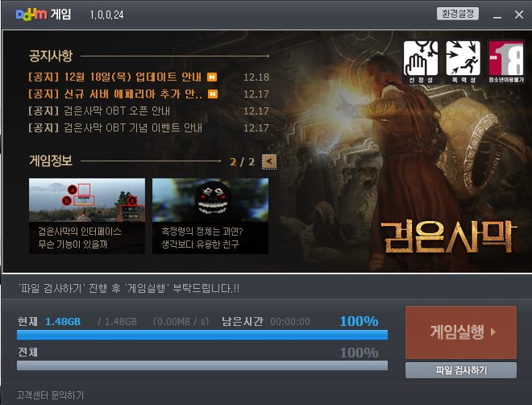Click the 남은시간 00:00:00 remaining time value
This screenshot has height=405, width=532.
coord(290,321)
